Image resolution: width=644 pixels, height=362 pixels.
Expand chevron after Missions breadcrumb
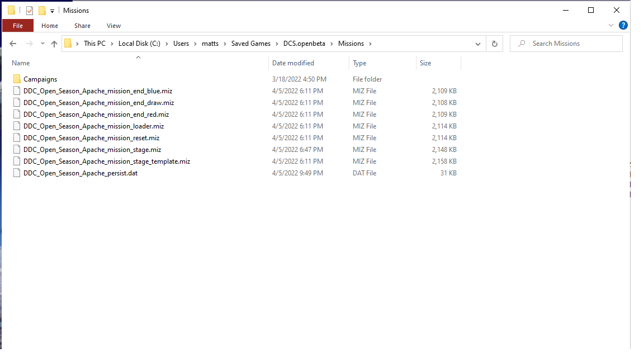click(x=370, y=44)
